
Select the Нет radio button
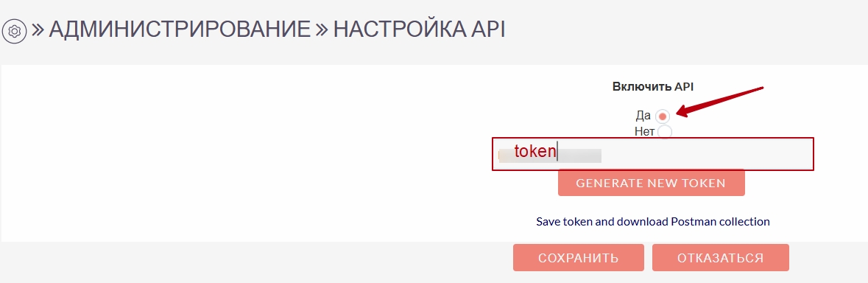pyautogui.click(x=664, y=132)
